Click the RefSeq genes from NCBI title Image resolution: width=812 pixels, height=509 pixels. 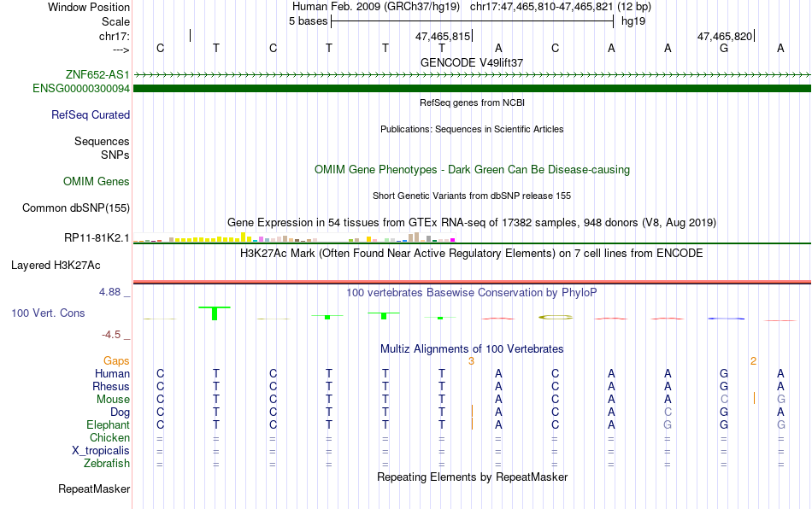[x=473, y=102]
